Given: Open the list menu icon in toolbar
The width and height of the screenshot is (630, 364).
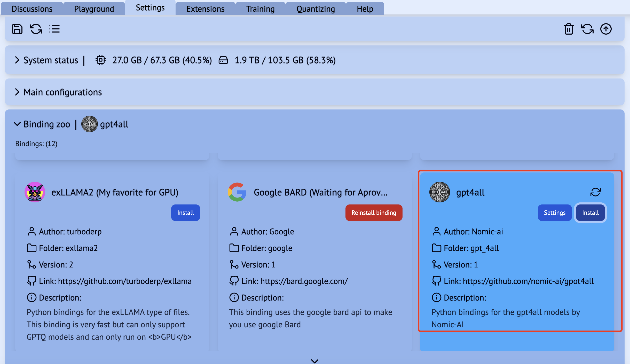Looking at the screenshot, I should (54, 29).
